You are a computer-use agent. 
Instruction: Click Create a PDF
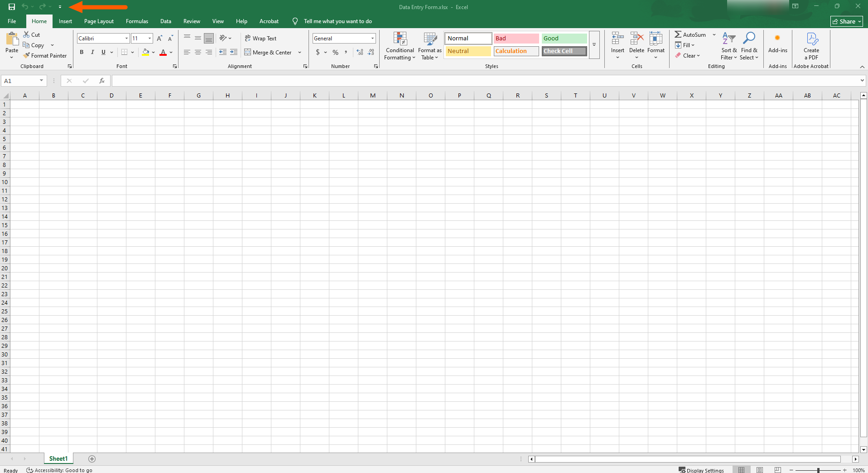[x=811, y=46]
